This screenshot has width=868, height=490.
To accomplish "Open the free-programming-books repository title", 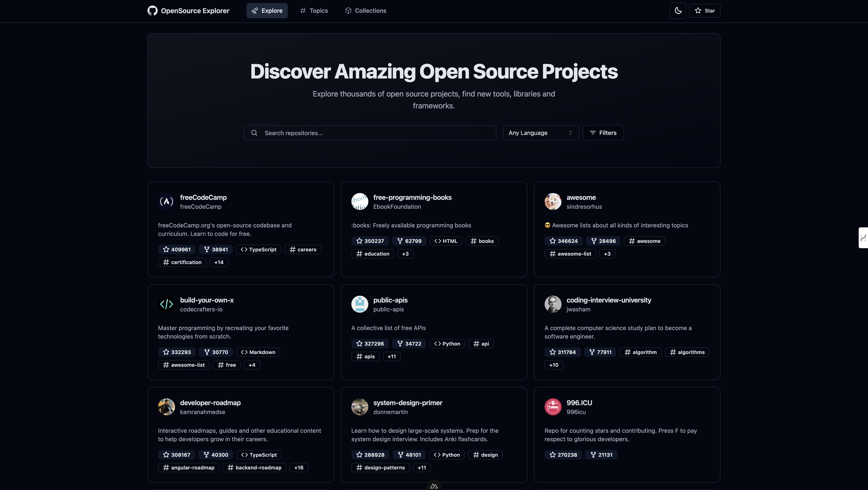I will click(x=412, y=197).
